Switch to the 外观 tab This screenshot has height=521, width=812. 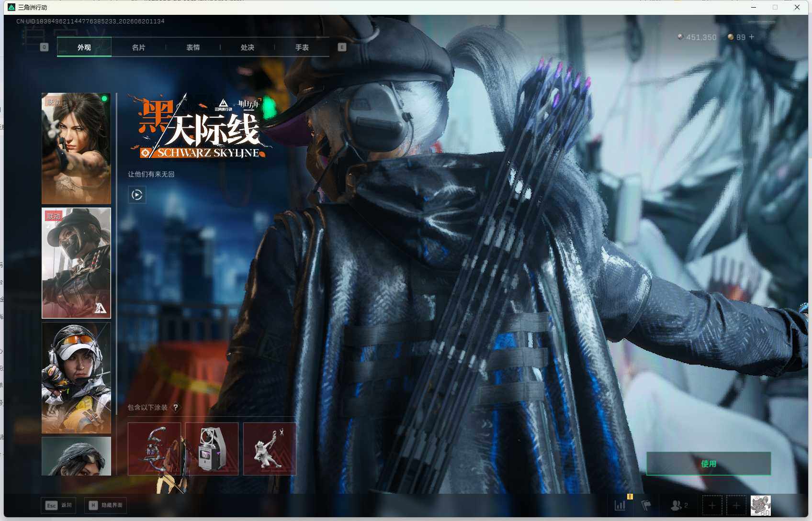tap(84, 47)
